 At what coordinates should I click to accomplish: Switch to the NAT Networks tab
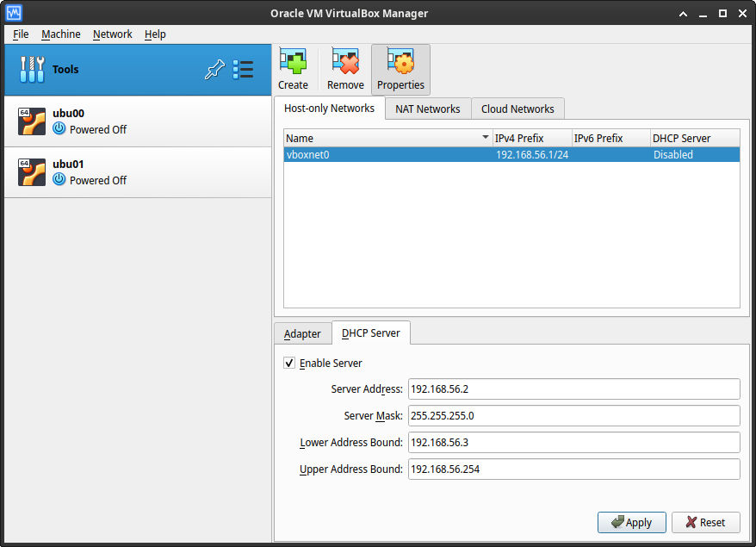427,109
